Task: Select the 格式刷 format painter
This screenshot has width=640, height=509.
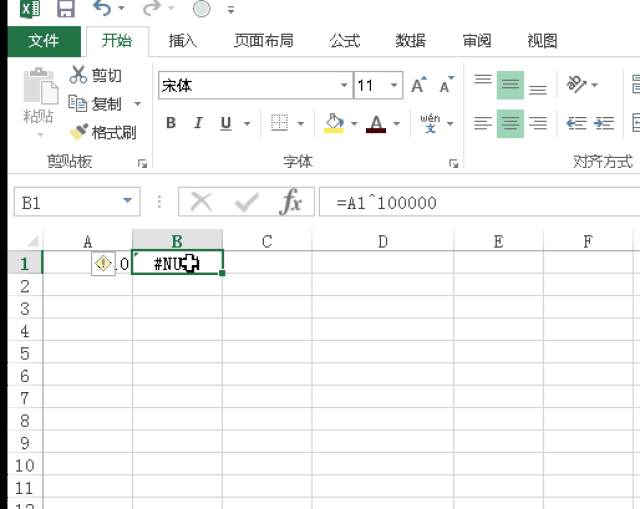Action: click(x=102, y=132)
